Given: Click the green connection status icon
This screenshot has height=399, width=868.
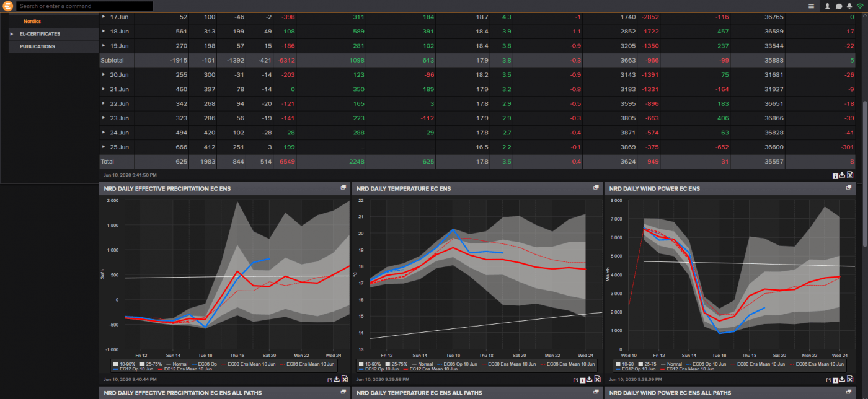Looking at the screenshot, I should pos(860,6).
